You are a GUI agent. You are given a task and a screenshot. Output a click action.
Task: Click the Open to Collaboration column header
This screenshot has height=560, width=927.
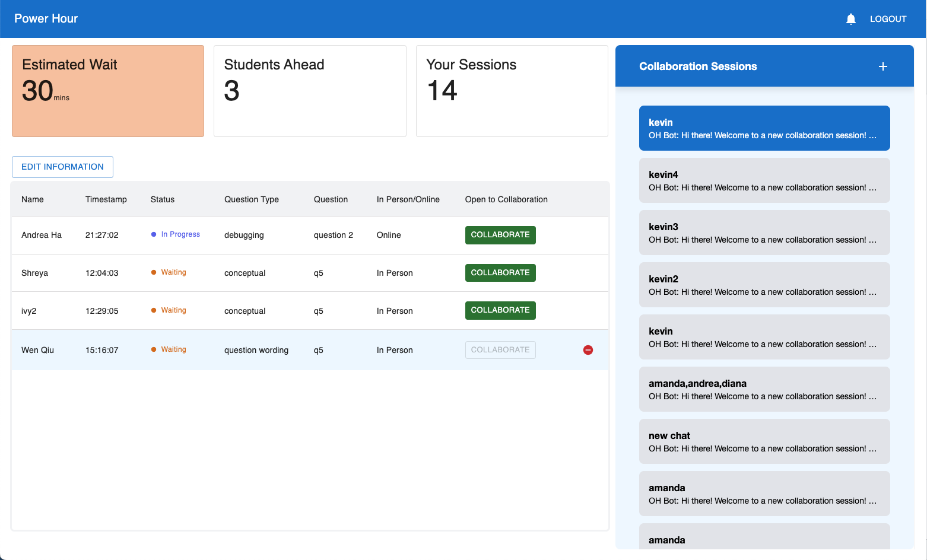coord(506,199)
